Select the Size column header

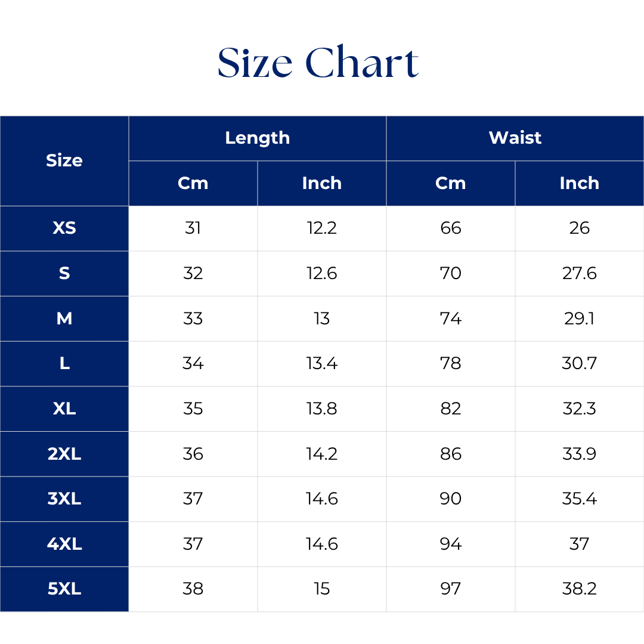[64, 160]
